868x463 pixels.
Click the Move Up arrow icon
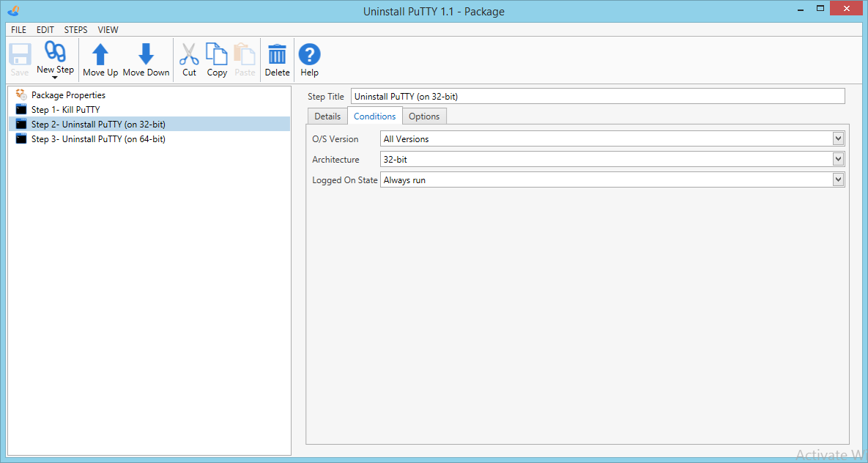[100, 54]
